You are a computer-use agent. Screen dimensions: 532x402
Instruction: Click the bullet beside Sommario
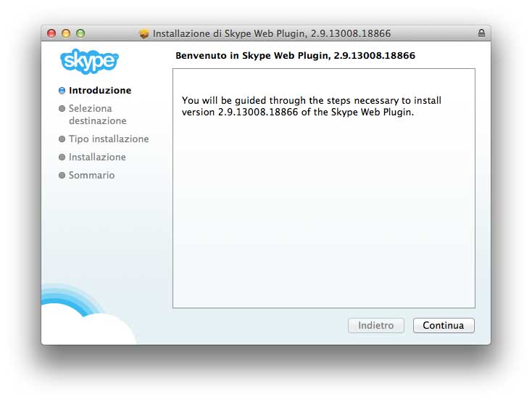click(x=62, y=176)
